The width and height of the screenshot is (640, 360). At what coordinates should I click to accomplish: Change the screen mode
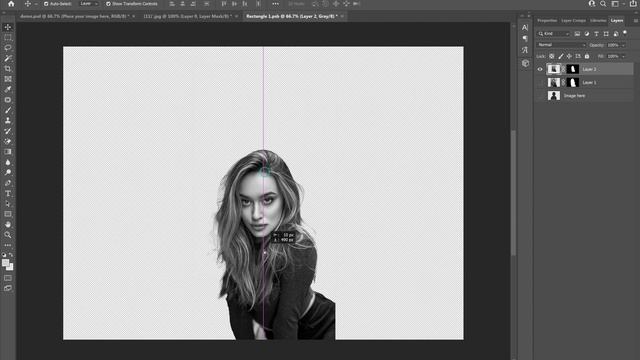(8, 288)
